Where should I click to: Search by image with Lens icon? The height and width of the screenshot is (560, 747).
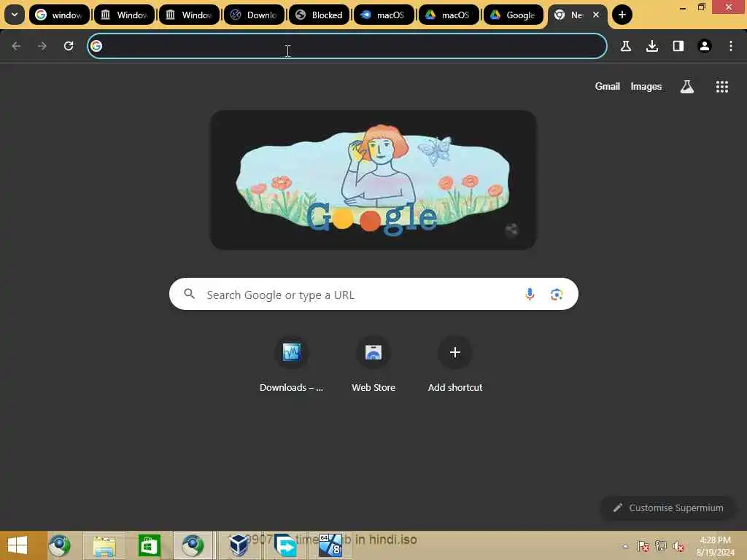[557, 295]
